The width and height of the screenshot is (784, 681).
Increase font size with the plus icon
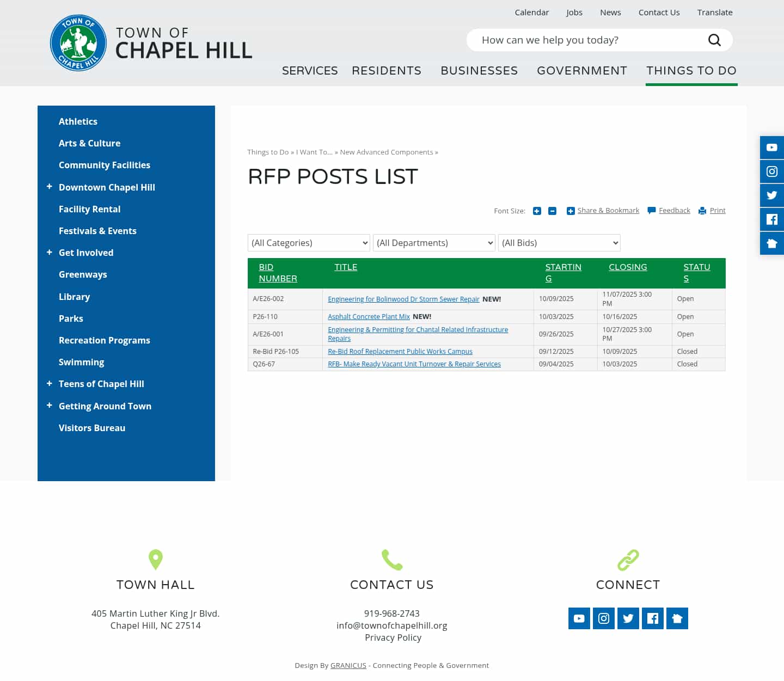tap(537, 211)
